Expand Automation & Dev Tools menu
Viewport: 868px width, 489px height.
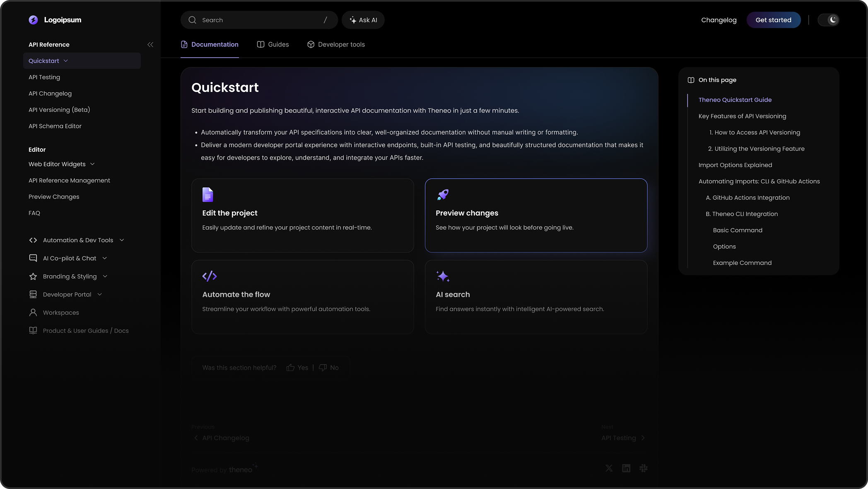click(x=122, y=240)
